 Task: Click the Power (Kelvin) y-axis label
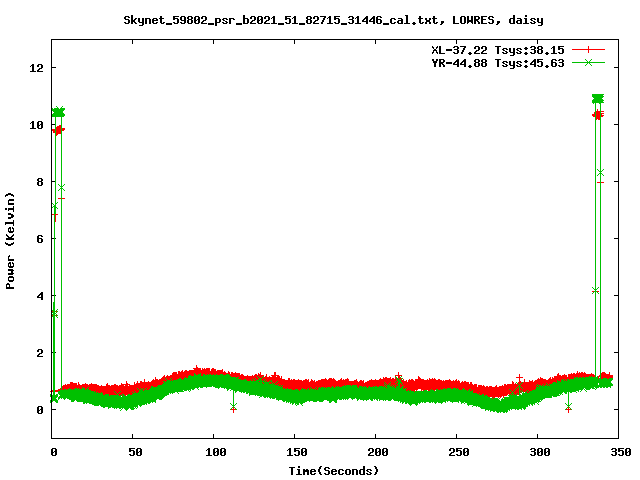pos(11,239)
